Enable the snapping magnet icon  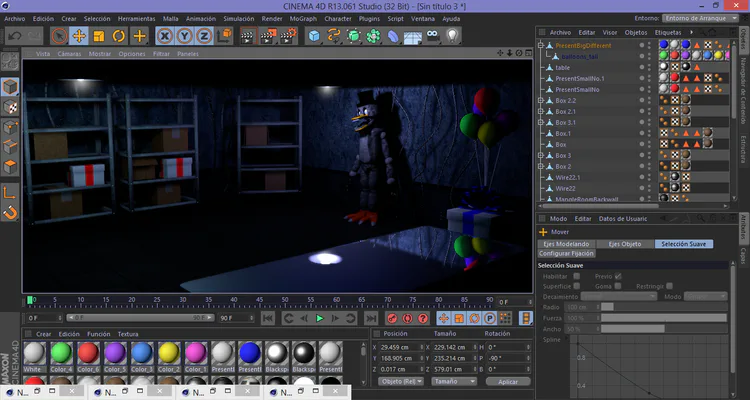click(10, 212)
